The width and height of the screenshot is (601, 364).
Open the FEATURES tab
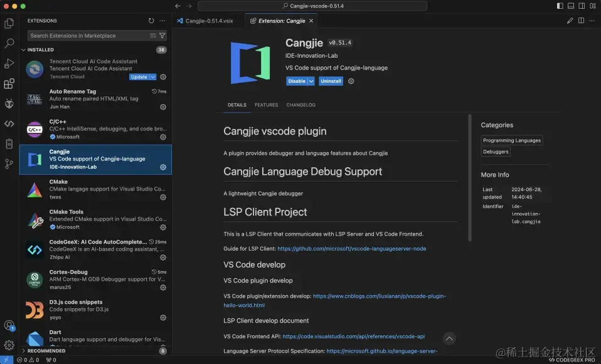(267, 105)
